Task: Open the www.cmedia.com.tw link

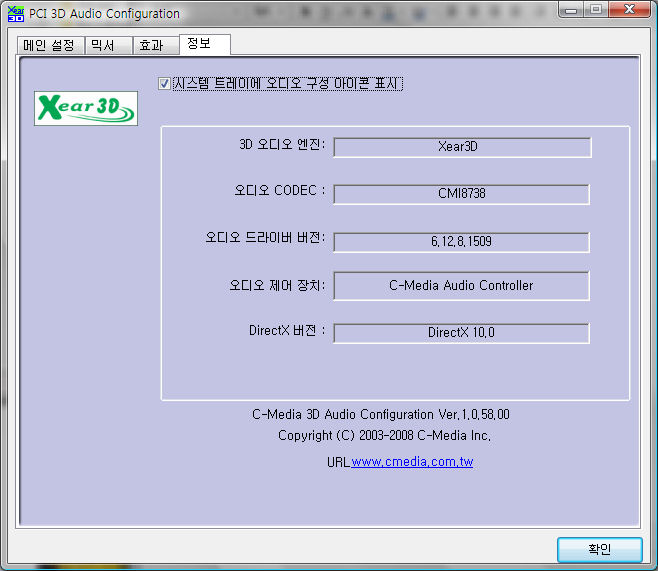Action: coord(412,462)
